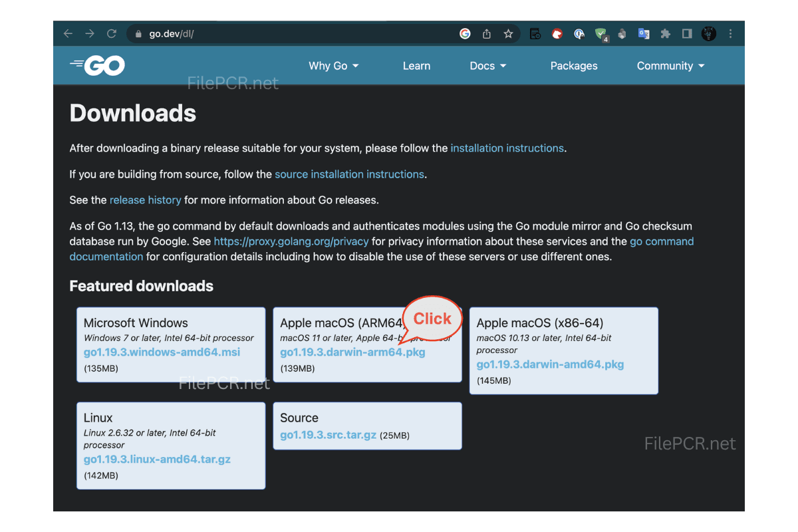Viewport: 798px width, 532px height.
Task: Click the Google Translate extension icon
Action: click(x=644, y=34)
